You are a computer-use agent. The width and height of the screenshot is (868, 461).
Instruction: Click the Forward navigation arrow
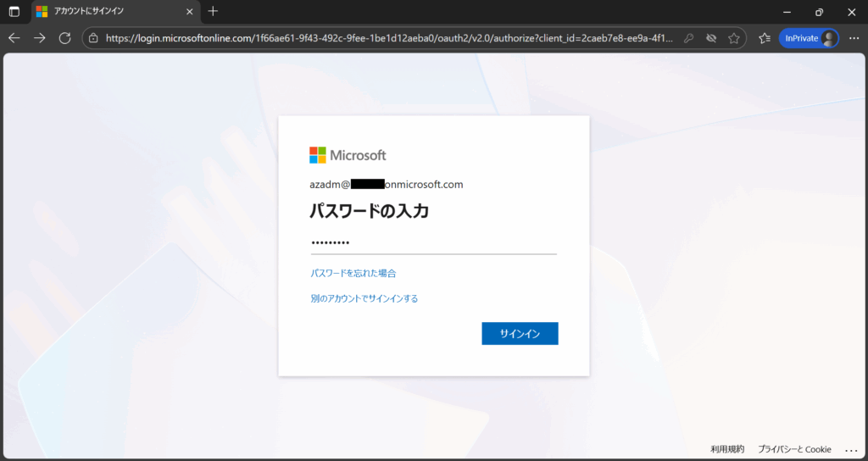click(x=39, y=38)
